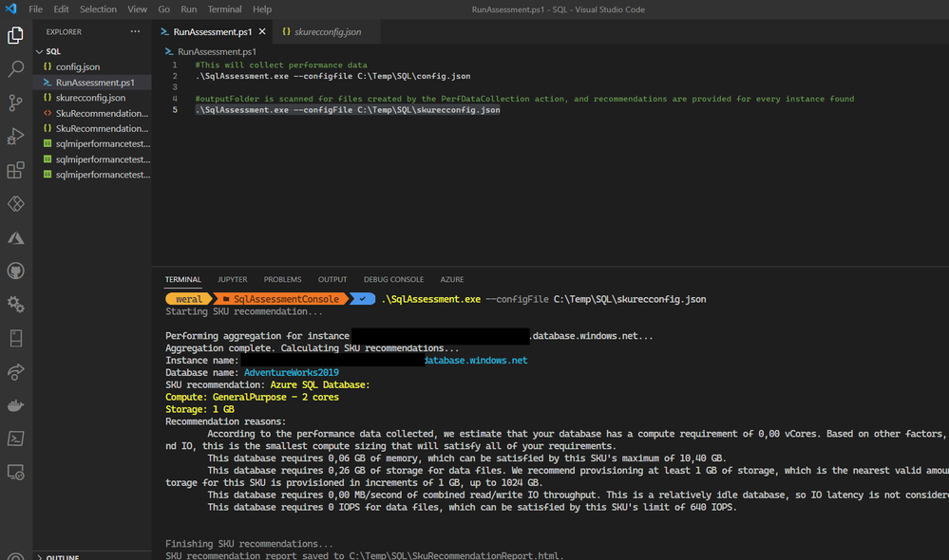The image size is (949, 560).
Task: Open Explorer more actions ellipsis
Action: [135, 31]
